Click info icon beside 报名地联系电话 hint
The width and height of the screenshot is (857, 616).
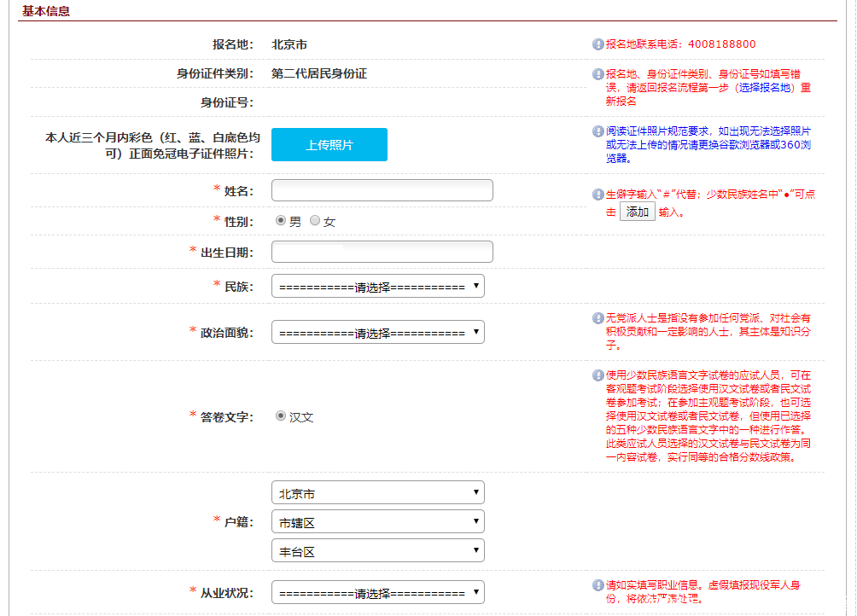598,44
